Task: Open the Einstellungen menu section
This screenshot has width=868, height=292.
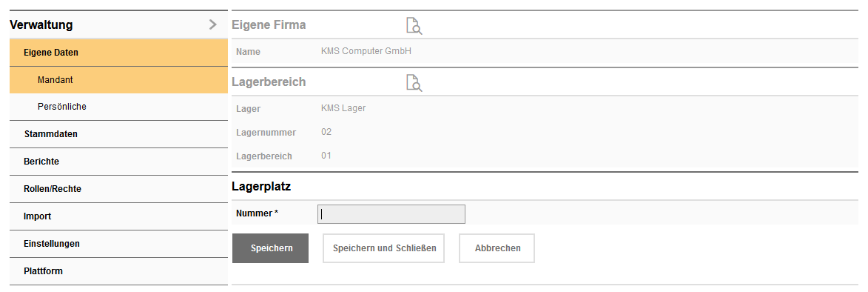Action: (118, 243)
